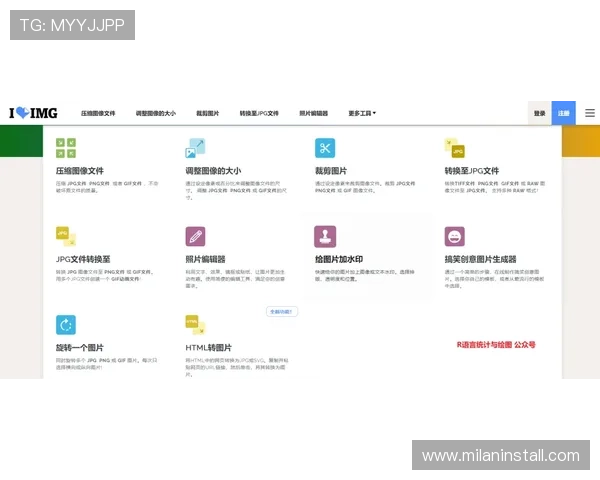Open the hamburger menu icon
Viewport: 600px width, 480px height.
click(590, 113)
